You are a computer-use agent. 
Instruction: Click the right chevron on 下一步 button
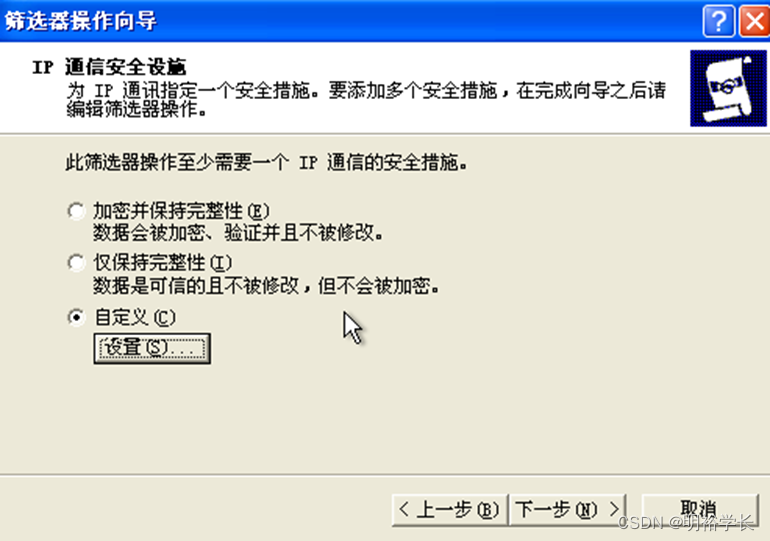pyautogui.click(x=614, y=509)
